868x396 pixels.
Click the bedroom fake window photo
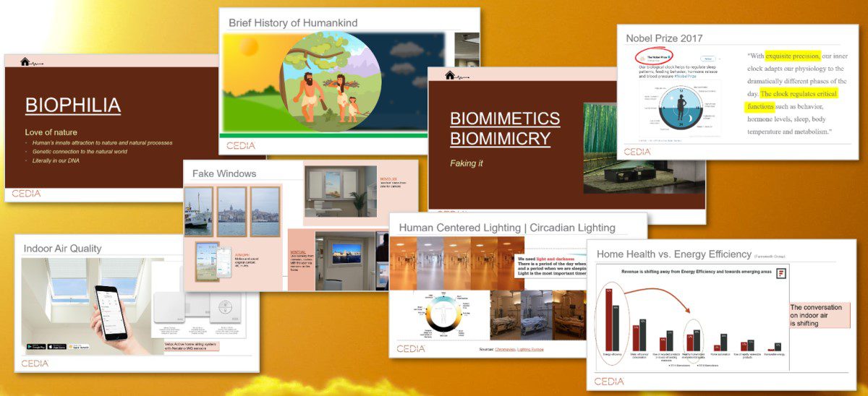(341, 191)
